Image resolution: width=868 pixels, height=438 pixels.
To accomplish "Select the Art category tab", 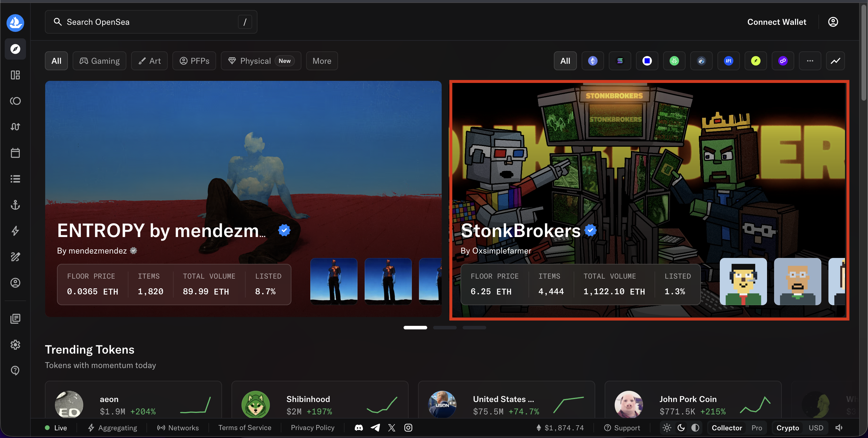I will click(x=149, y=61).
